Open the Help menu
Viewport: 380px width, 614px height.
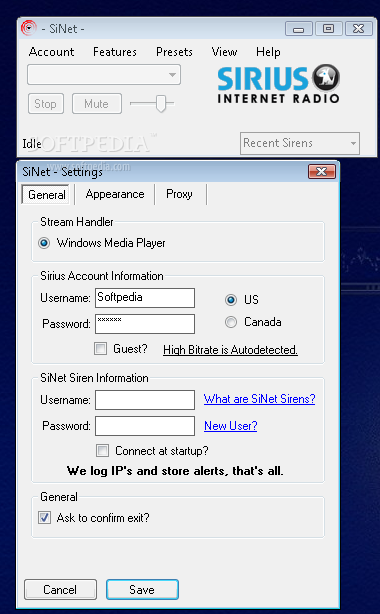(268, 52)
